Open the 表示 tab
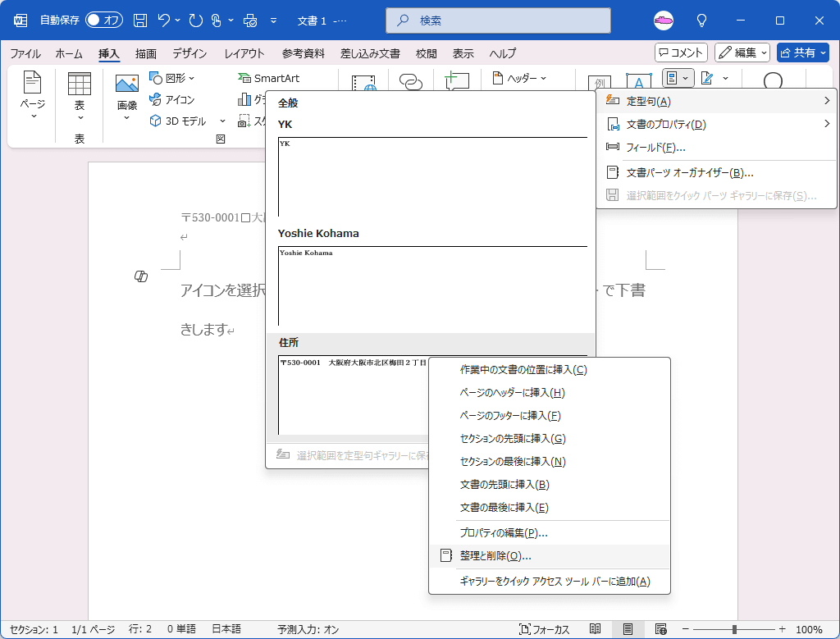840x639 pixels. pyautogui.click(x=463, y=53)
